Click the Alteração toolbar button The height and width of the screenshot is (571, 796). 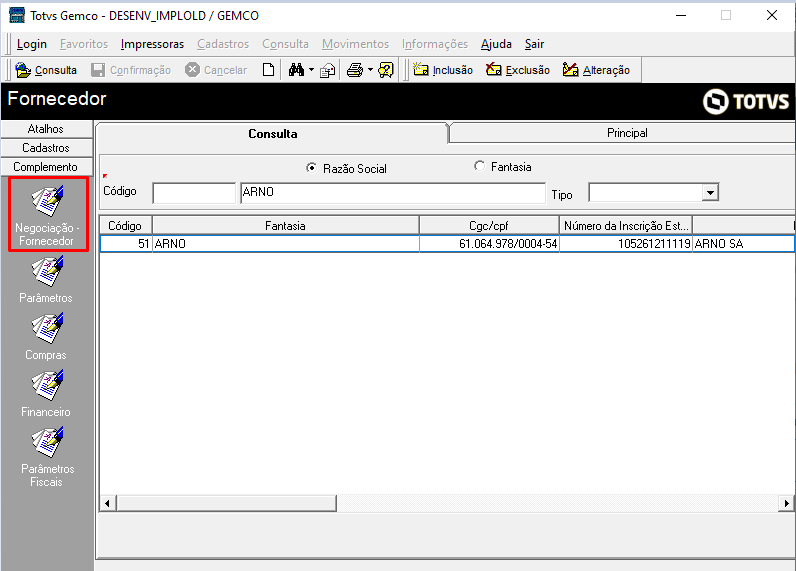pyautogui.click(x=596, y=70)
